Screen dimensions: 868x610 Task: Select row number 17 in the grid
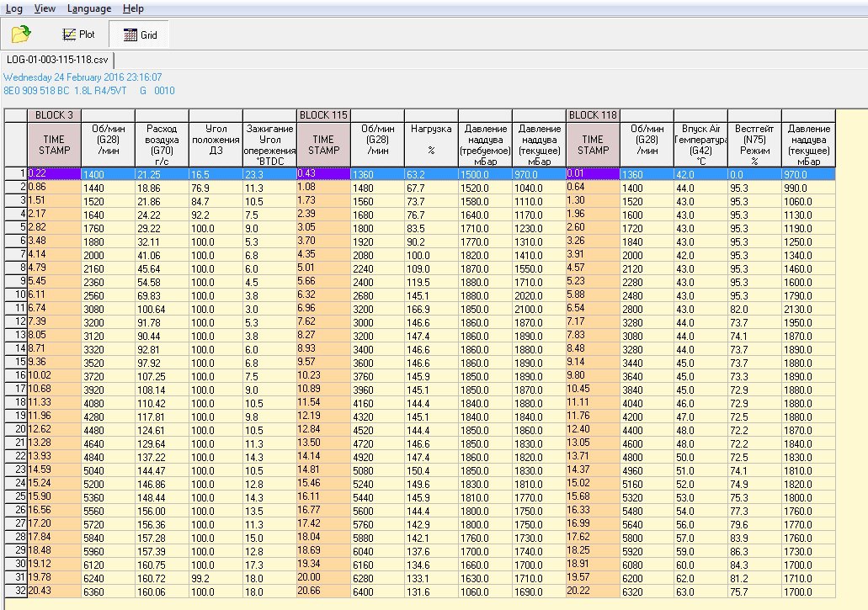pos(16,390)
